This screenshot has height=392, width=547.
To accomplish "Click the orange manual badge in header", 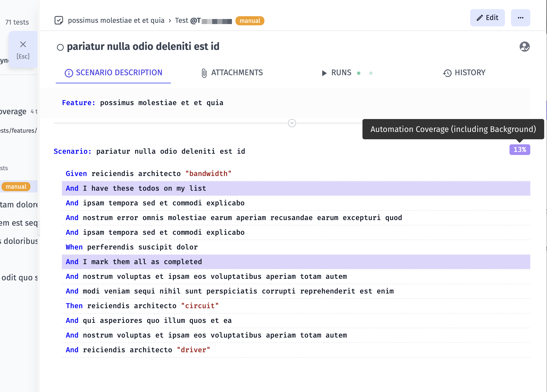I will coord(250,21).
